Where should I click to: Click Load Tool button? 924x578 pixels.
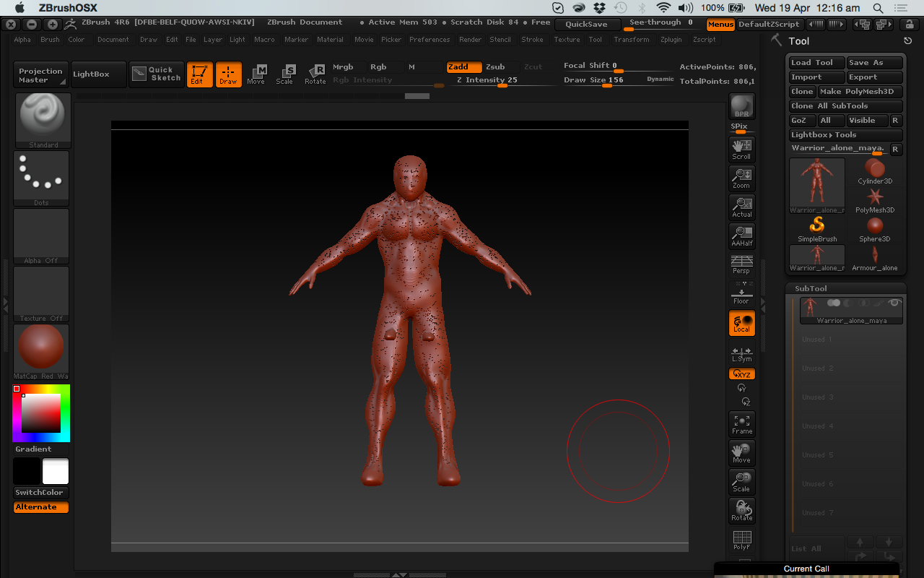816,63
